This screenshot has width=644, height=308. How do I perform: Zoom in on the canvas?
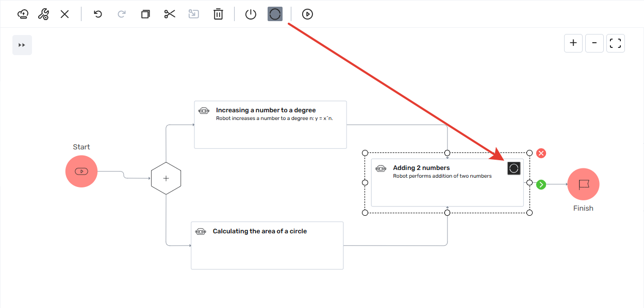tap(573, 43)
